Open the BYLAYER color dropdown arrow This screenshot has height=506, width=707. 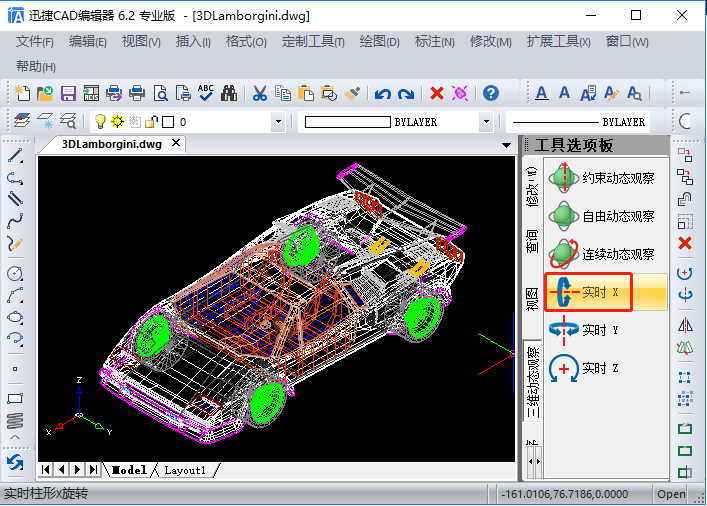coord(486,122)
